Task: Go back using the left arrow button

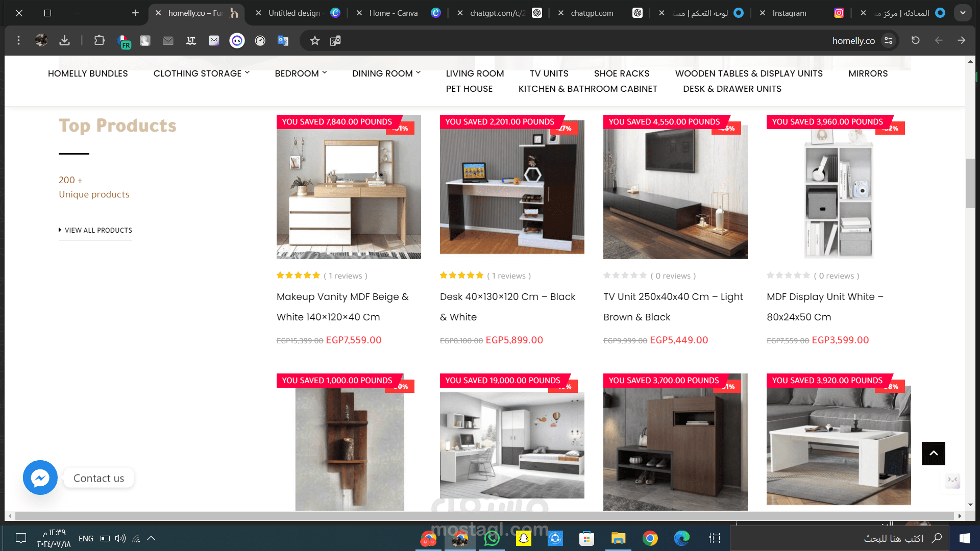Action: (939, 40)
